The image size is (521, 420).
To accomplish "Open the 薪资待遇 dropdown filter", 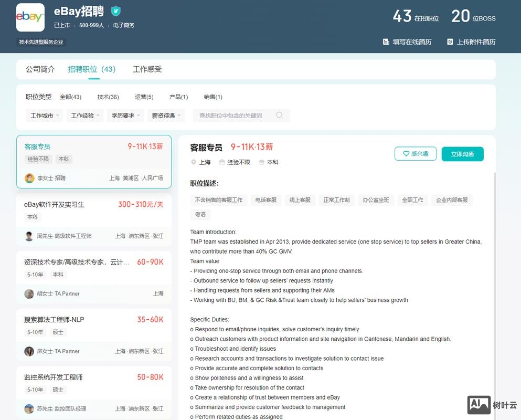I will click(166, 115).
